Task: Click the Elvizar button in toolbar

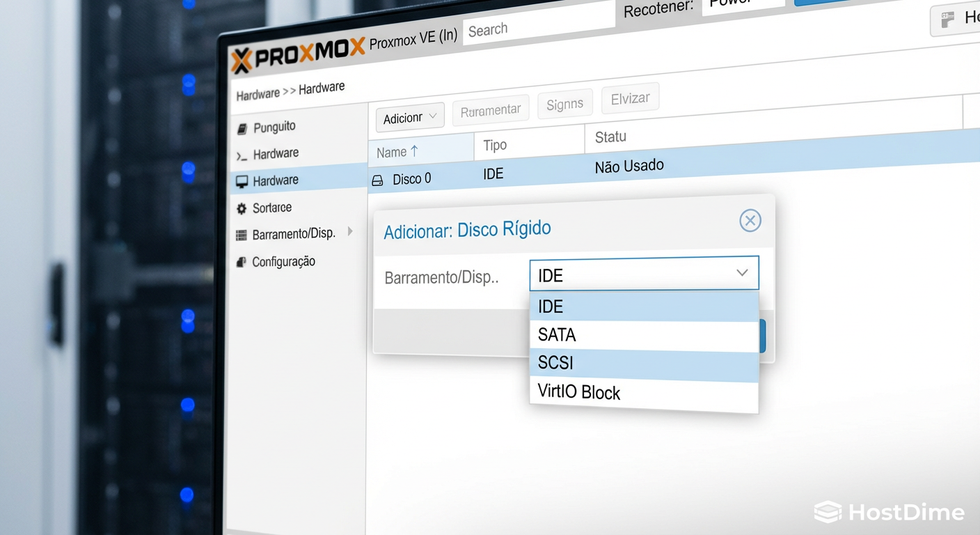Action: [x=630, y=98]
